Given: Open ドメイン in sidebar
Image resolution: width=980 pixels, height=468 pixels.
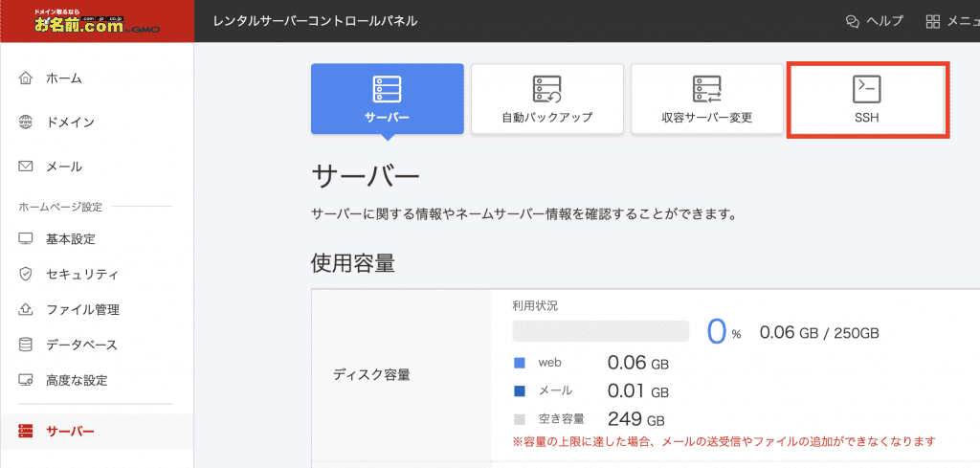Looking at the screenshot, I should click(x=70, y=123).
